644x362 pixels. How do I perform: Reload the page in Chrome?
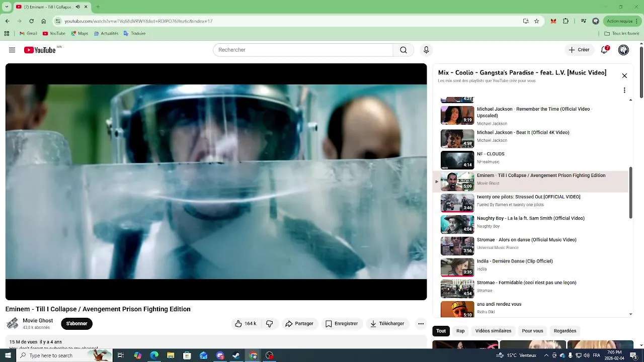tap(31, 21)
